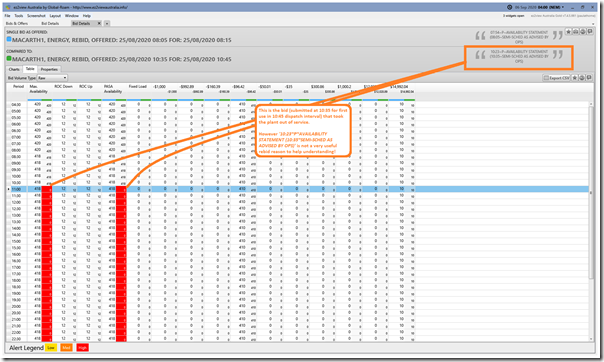
Task: Open the Tools menu
Action: [x=19, y=16]
